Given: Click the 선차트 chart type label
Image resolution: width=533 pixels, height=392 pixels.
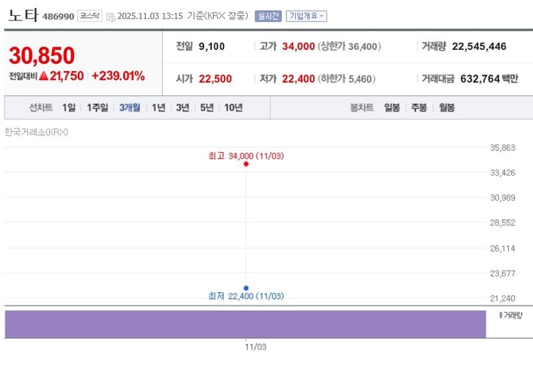Looking at the screenshot, I should (41, 107).
